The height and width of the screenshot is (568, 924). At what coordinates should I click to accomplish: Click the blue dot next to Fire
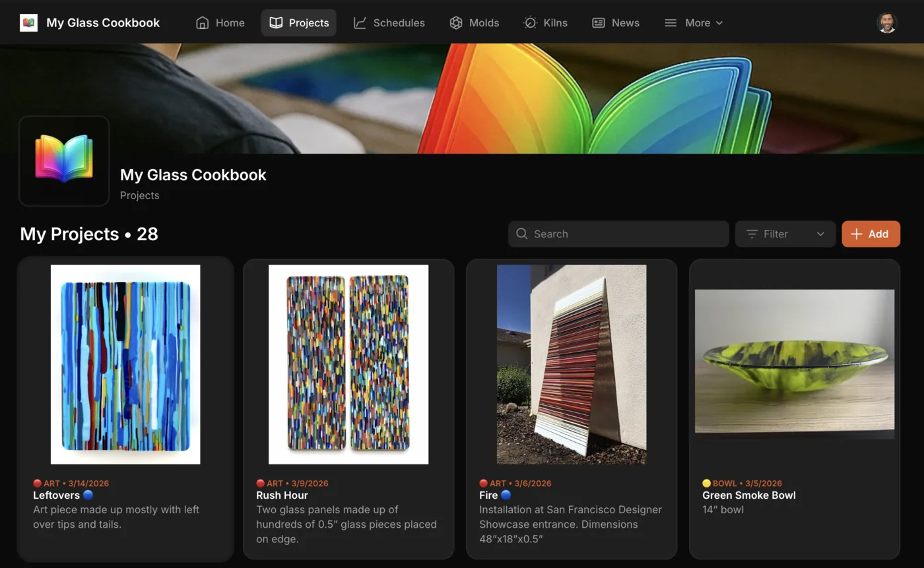506,495
